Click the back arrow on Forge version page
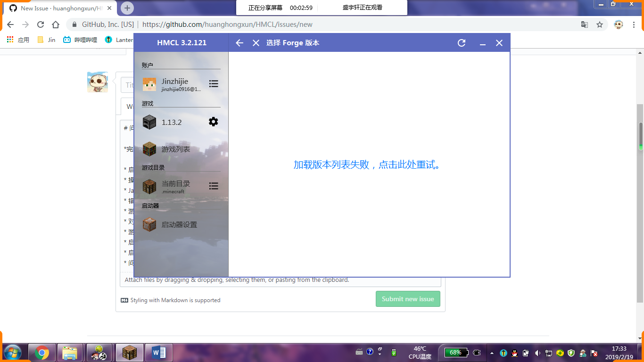 click(239, 42)
